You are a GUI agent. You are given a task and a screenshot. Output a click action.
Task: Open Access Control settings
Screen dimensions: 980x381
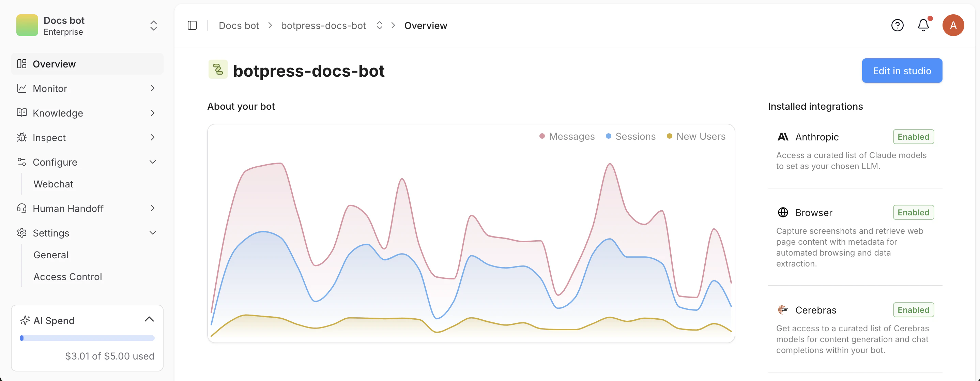pos(67,277)
